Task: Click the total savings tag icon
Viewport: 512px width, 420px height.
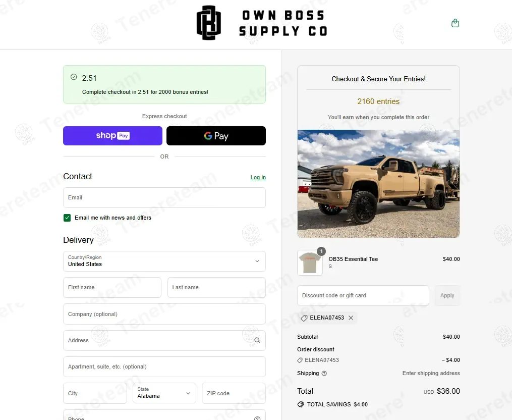Action: (x=301, y=404)
